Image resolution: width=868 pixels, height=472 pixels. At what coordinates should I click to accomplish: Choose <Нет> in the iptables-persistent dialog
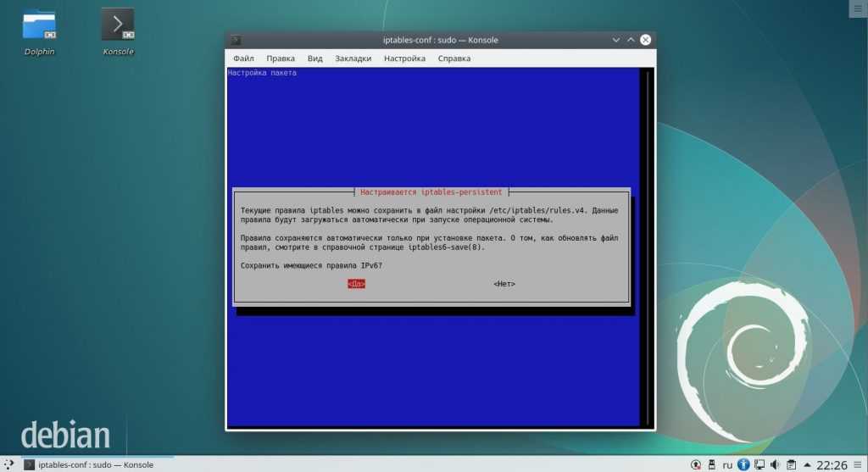504,284
